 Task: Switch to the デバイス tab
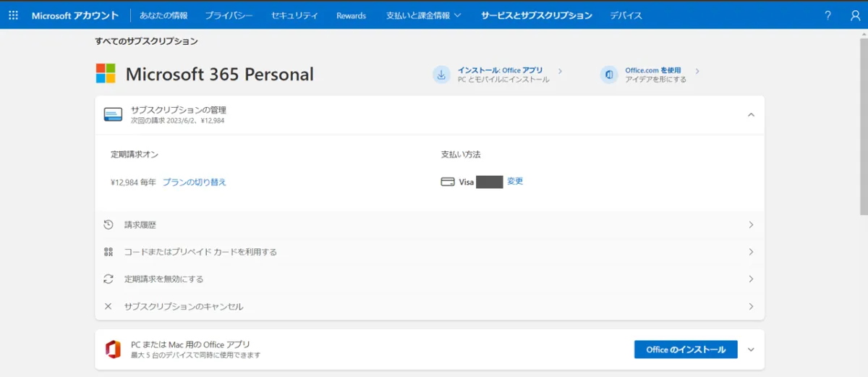coord(626,15)
